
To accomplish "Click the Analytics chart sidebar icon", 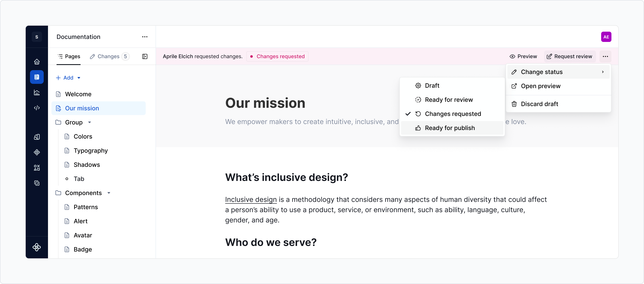I will (x=37, y=93).
